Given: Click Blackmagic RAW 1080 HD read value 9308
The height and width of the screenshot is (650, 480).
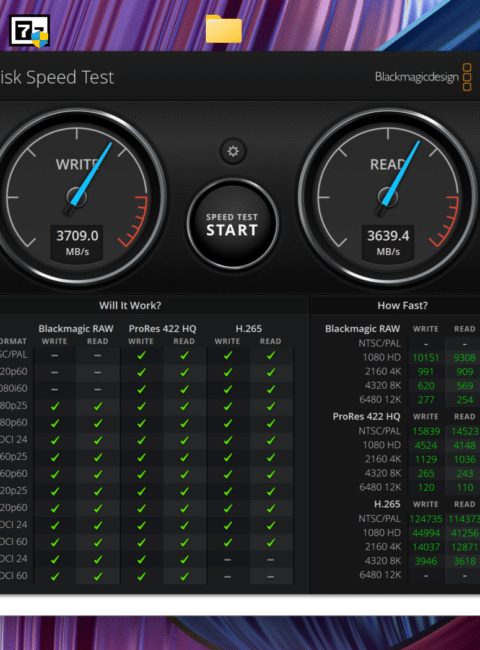Looking at the screenshot, I should click(x=464, y=358).
